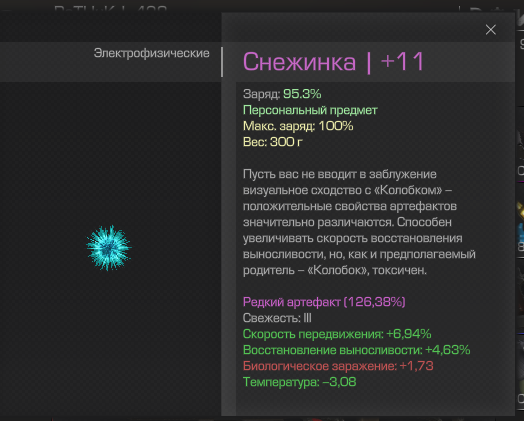Click the Макс. заряд 100% line

pos(298,126)
